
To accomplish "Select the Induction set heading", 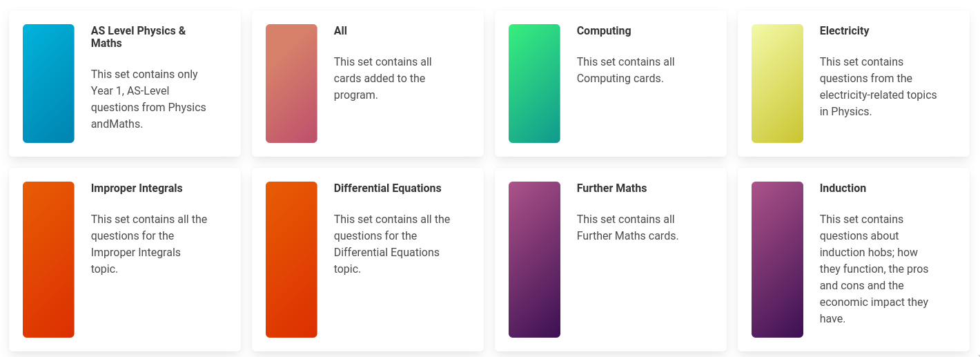I will click(843, 189).
